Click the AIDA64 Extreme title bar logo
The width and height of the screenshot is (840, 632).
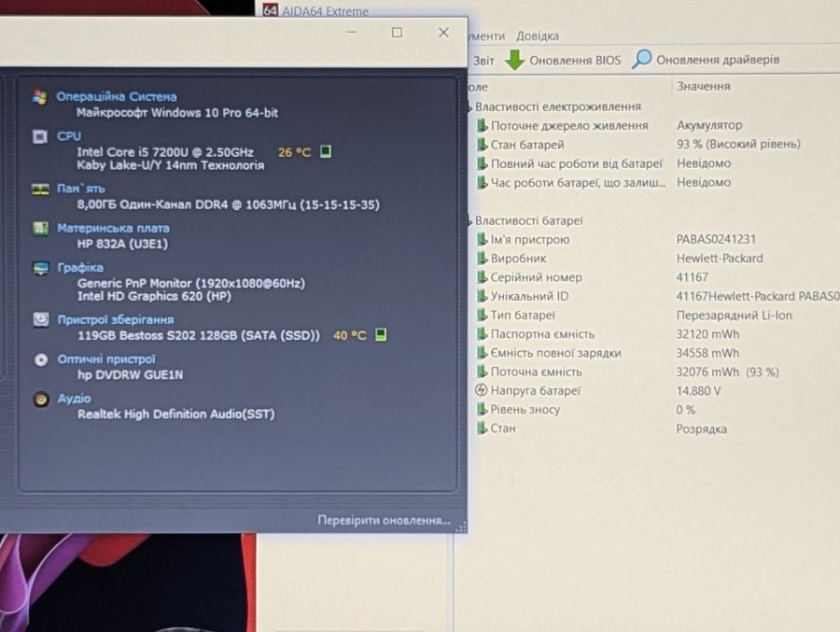tap(271, 9)
